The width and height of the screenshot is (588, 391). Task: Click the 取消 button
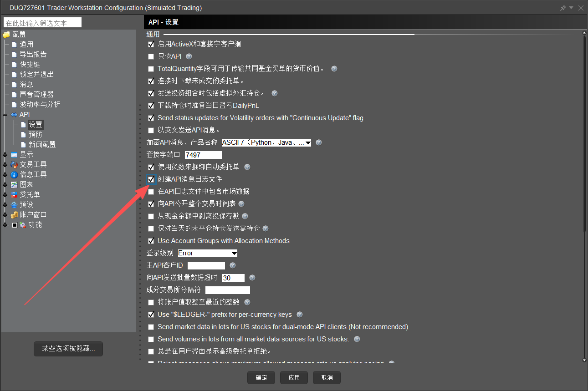tap(327, 378)
